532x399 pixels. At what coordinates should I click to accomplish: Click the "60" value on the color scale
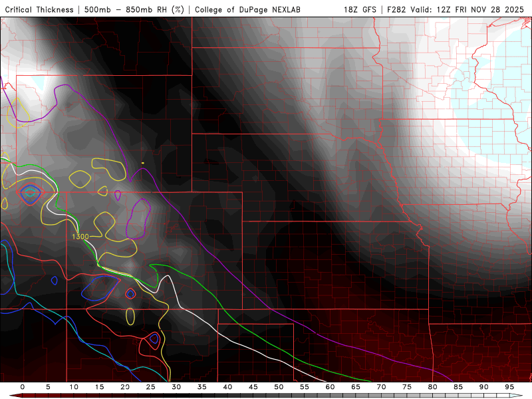click(330, 387)
